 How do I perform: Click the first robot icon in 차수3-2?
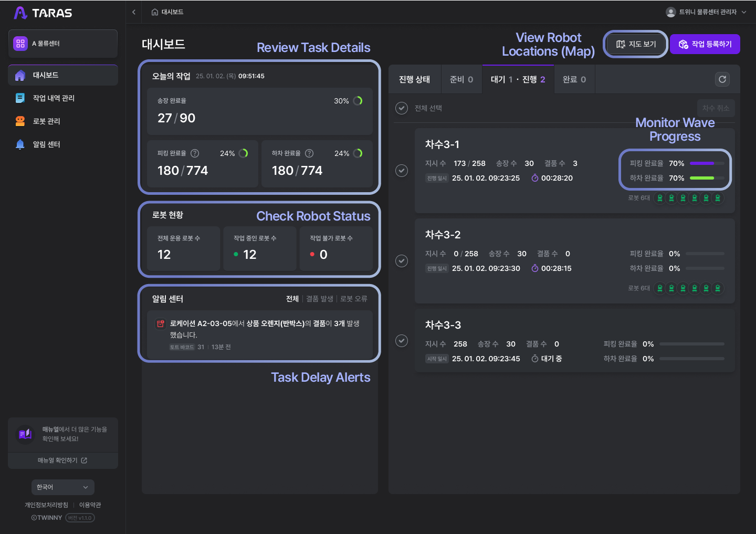[660, 288]
